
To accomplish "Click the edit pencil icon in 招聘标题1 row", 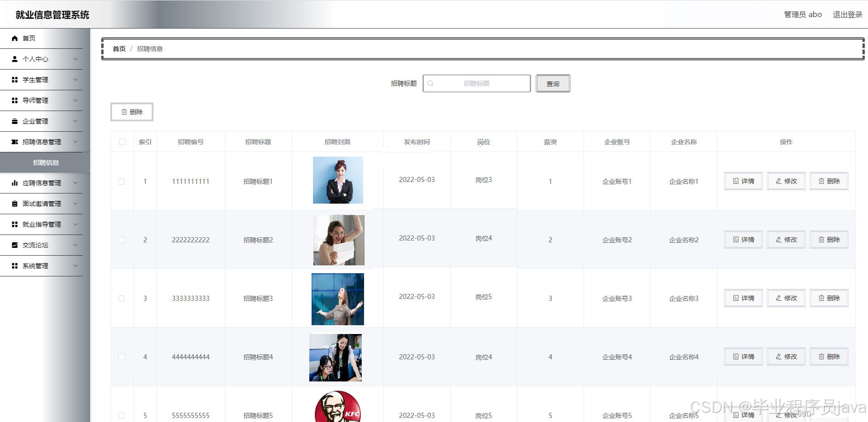I will (x=779, y=181).
